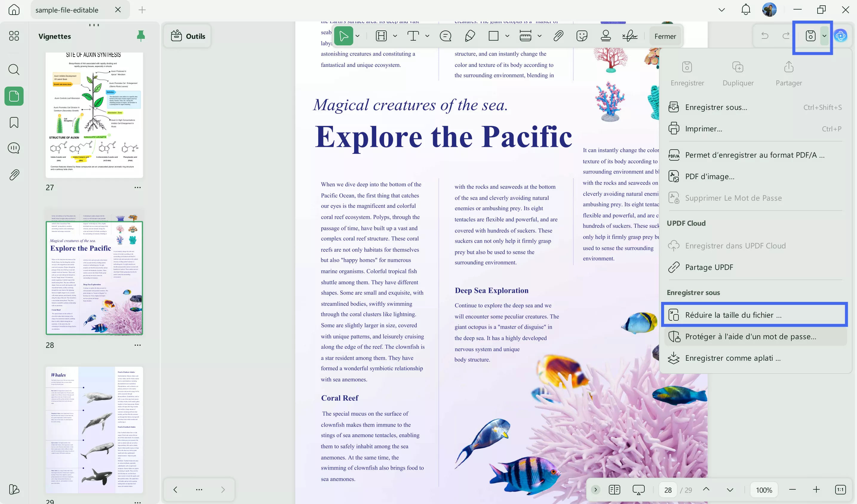The width and height of the screenshot is (857, 504).
Task: Go to next page arrow
Action: pos(730,490)
